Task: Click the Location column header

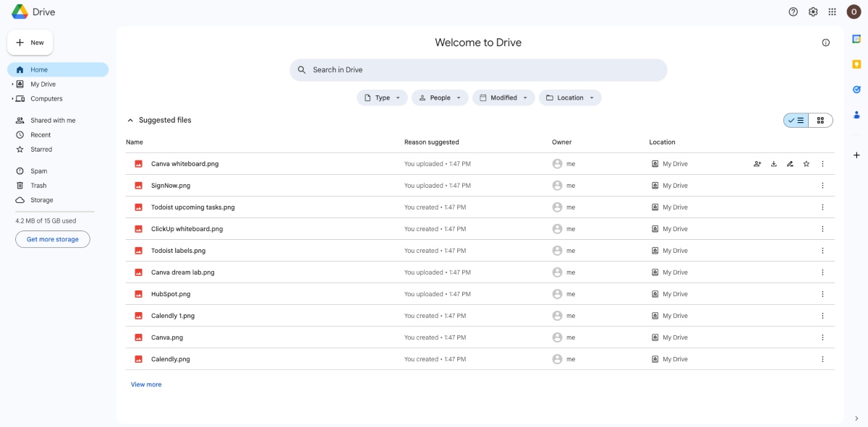Action: tap(662, 142)
